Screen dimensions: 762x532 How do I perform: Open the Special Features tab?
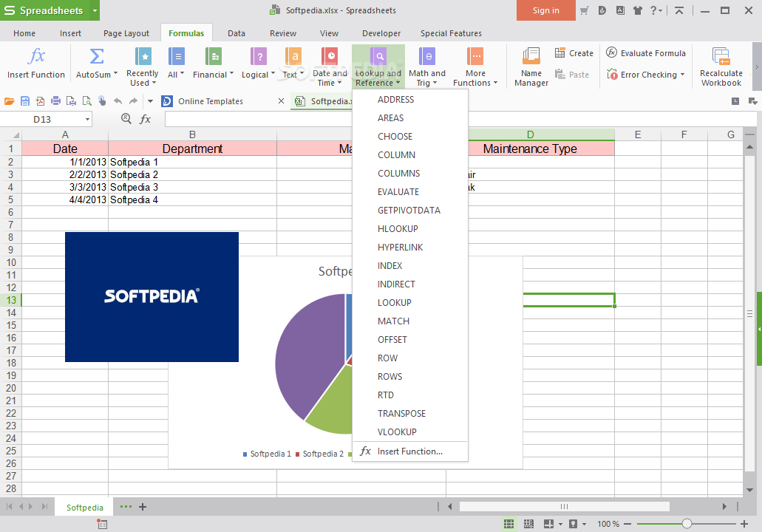(x=451, y=33)
